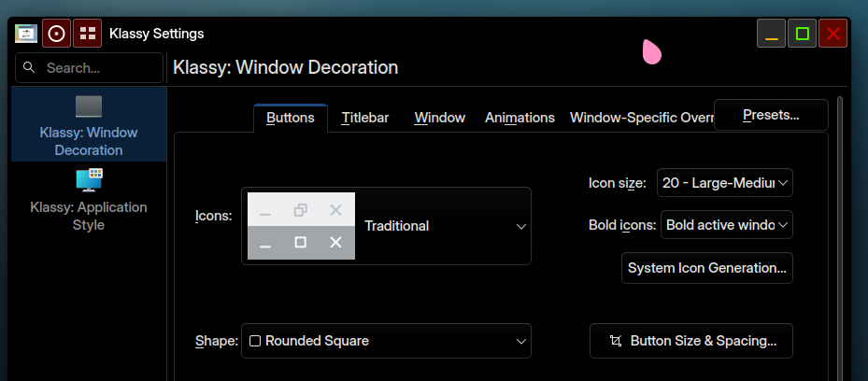Click the four-squares grid titlebar button
The height and width of the screenshot is (381, 868).
(88, 34)
